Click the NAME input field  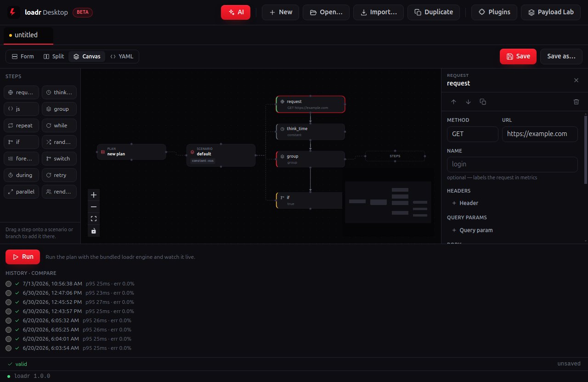(512, 165)
